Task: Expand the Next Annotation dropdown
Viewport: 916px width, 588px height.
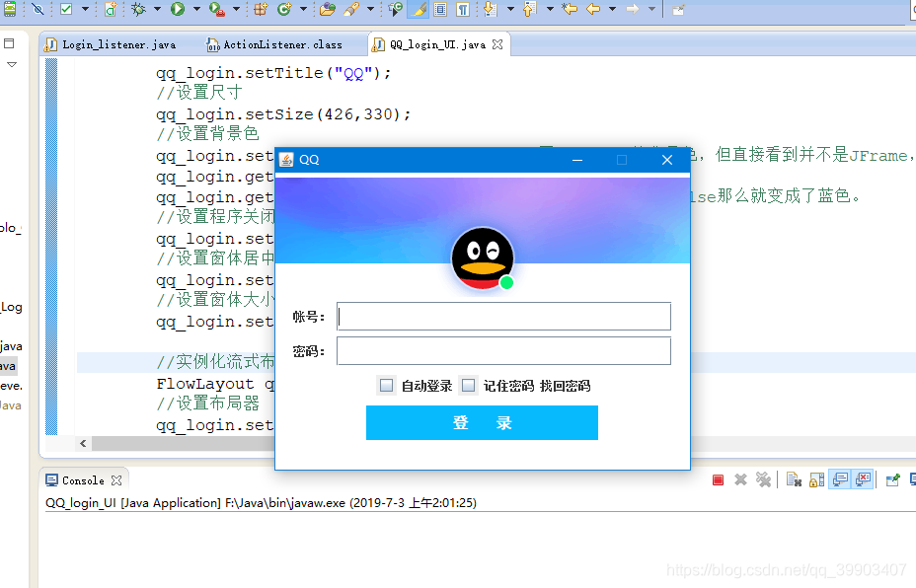Action: 510,9
